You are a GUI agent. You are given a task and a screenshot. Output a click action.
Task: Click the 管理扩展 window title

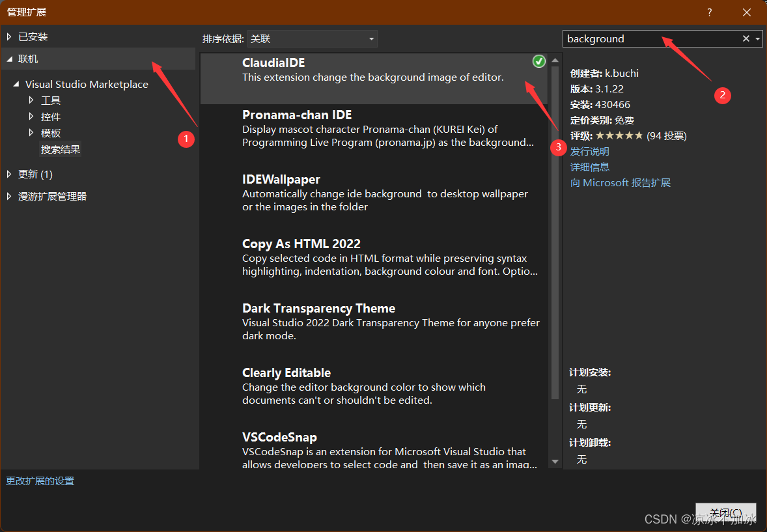(x=27, y=12)
